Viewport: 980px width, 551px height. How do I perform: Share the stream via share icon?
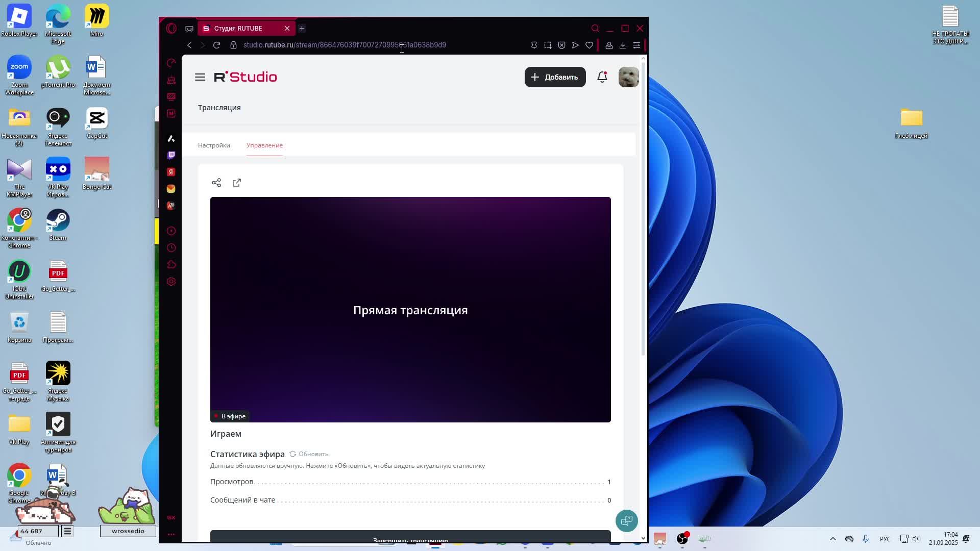coord(216,183)
